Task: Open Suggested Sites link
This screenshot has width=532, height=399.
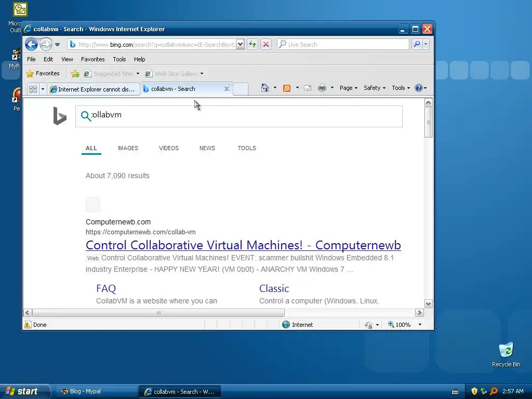Action: (111, 73)
